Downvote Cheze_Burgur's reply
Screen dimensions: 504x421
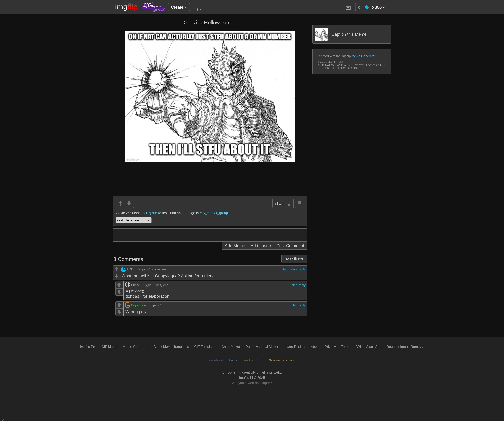click(x=119, y=292)
